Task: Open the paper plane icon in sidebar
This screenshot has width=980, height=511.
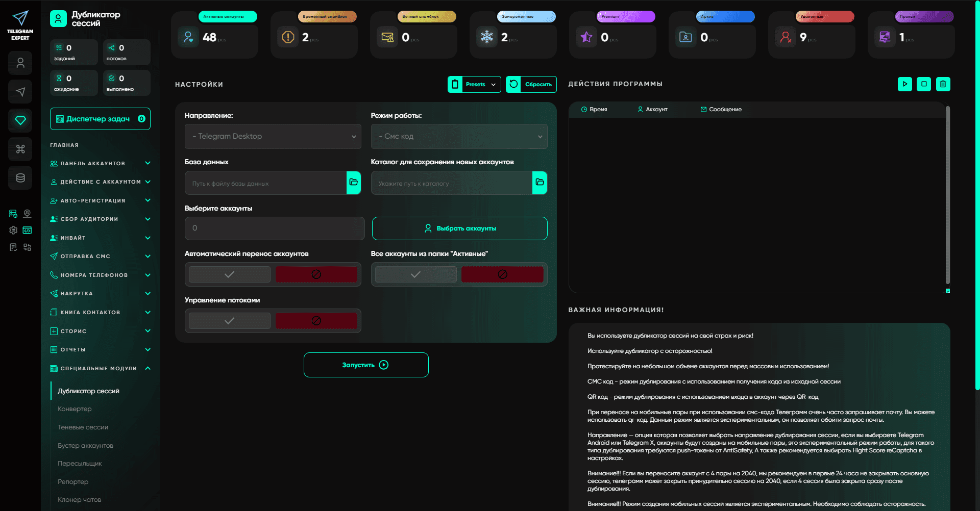Action: pyautogui.click(x=20, y=92)
